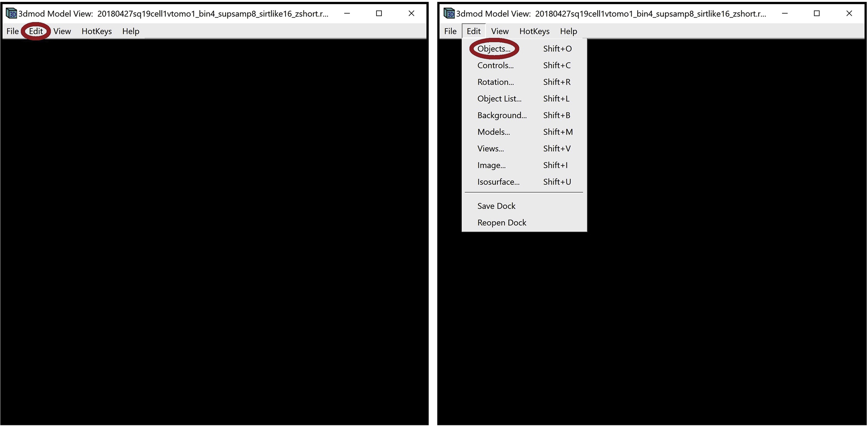Close the right 3dmod Model View window
868x426 pixels.
[849, 14]
